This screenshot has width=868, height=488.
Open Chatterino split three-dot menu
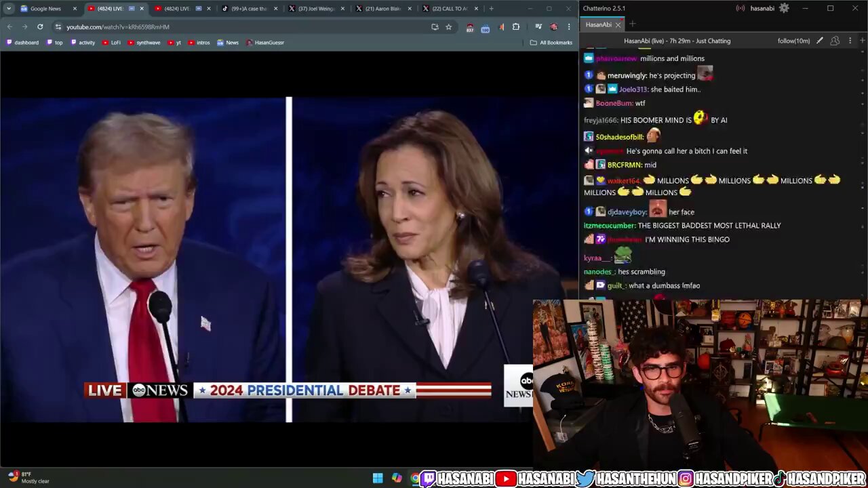coord(850,41)
